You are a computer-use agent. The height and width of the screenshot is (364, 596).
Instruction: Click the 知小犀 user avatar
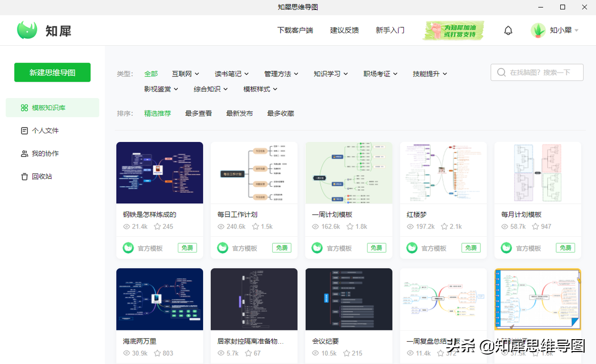[538, 30]
